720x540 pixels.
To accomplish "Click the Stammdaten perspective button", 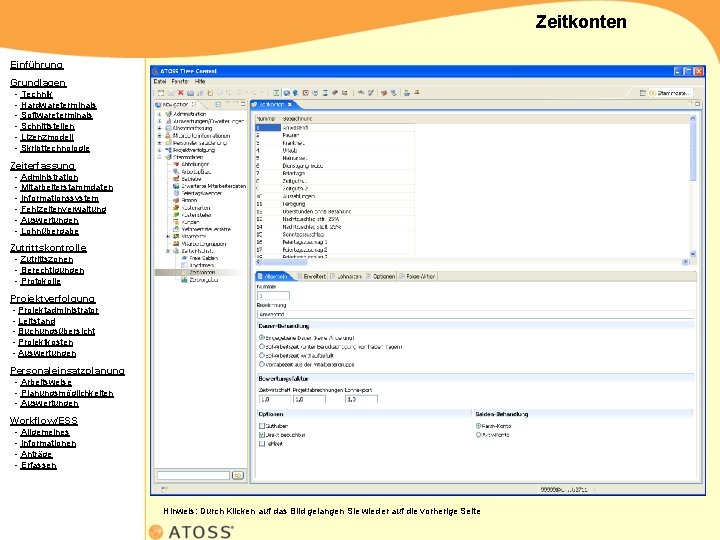I will pyautogui.click(x=670, y=93).
